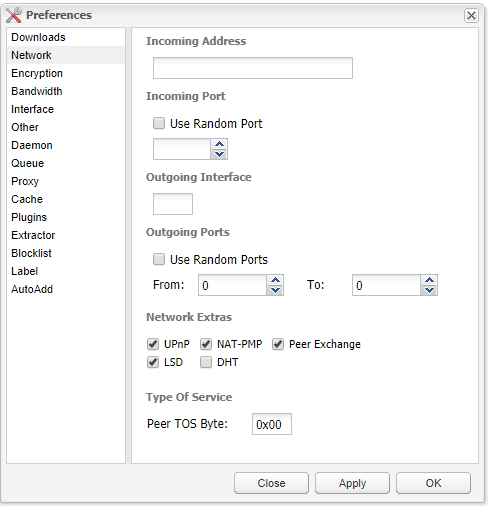Image resolution: width=488 pixels, height=509 pixels.
Task: Switch to the Interface page
Action: tap(66, 109)
